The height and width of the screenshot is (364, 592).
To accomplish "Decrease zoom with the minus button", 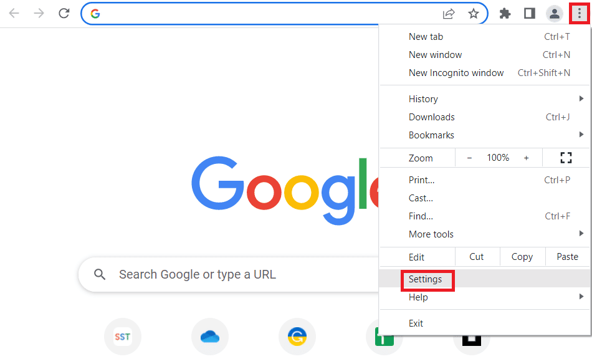I will point(469,158).
